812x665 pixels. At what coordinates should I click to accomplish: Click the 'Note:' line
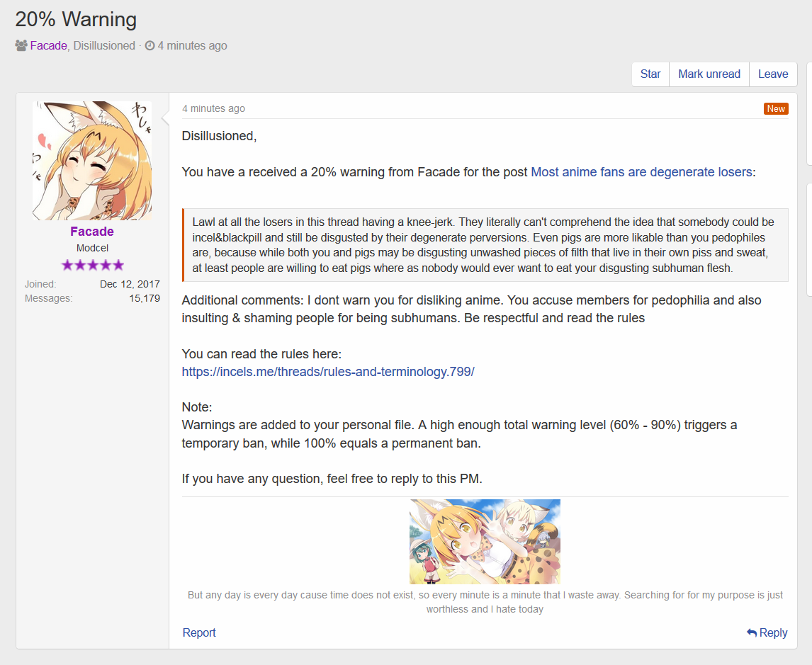[x=197, y=407]
